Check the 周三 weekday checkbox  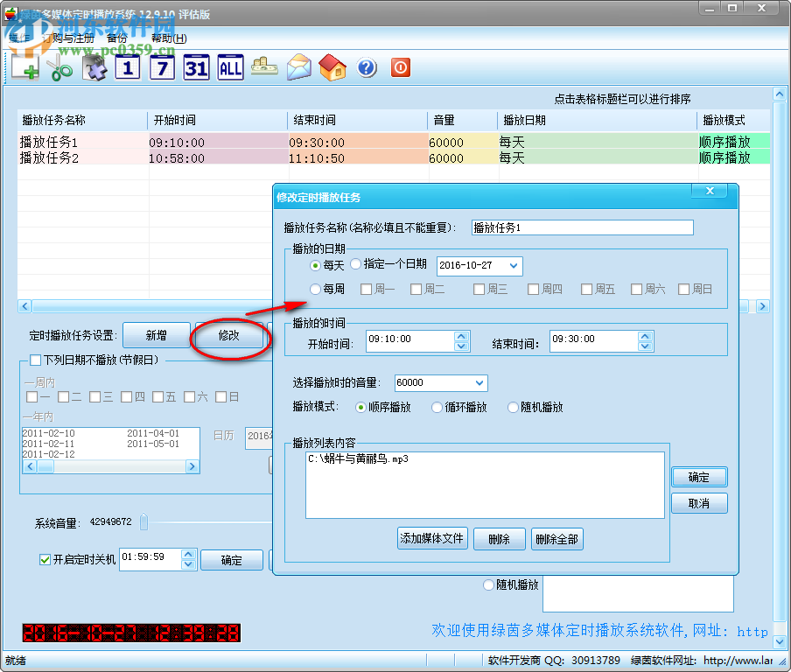pos(479,289)
